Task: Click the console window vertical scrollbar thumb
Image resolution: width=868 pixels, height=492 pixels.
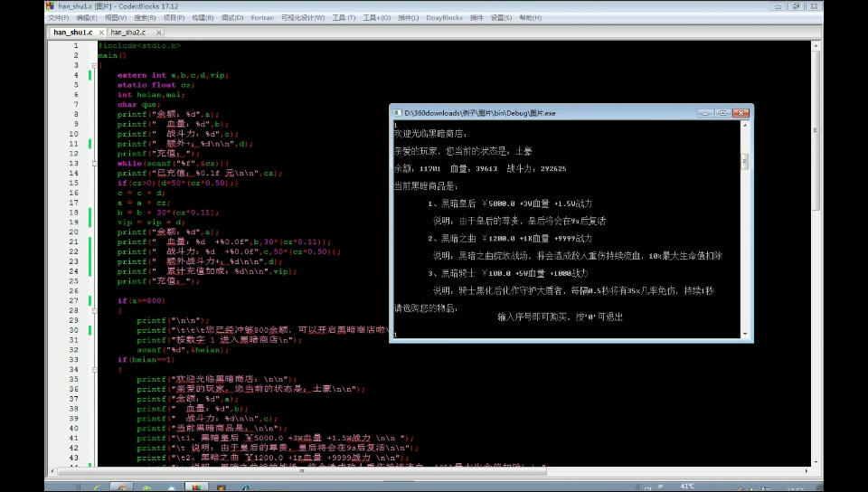Action: point(744,162)
